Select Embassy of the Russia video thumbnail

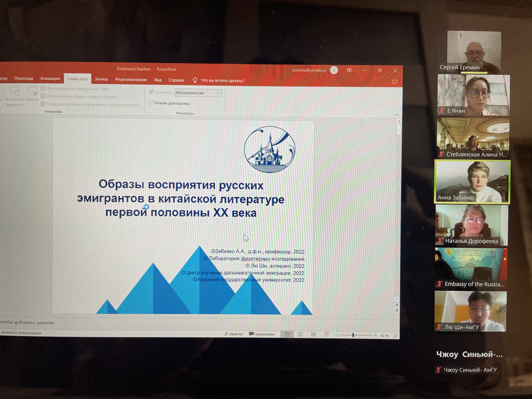(471, 268)
